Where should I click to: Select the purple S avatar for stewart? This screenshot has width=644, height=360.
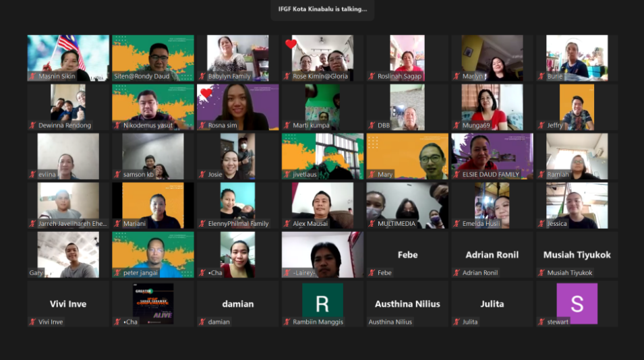[577, 303]
